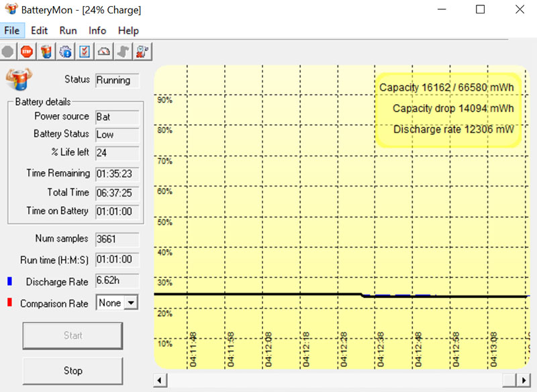Click the 04:13:08 time label on graph

pos(493,349)
